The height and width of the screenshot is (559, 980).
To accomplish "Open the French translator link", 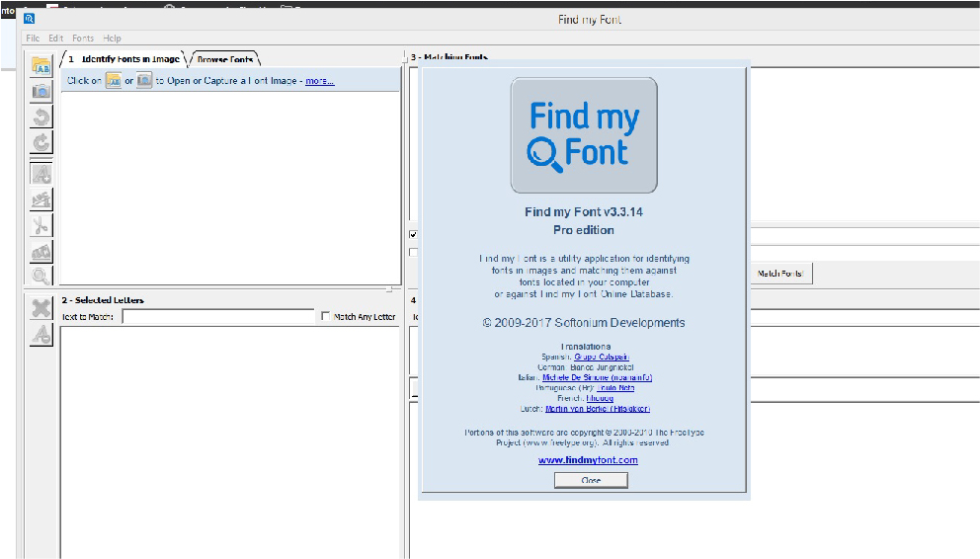I will tap(600, 398).
